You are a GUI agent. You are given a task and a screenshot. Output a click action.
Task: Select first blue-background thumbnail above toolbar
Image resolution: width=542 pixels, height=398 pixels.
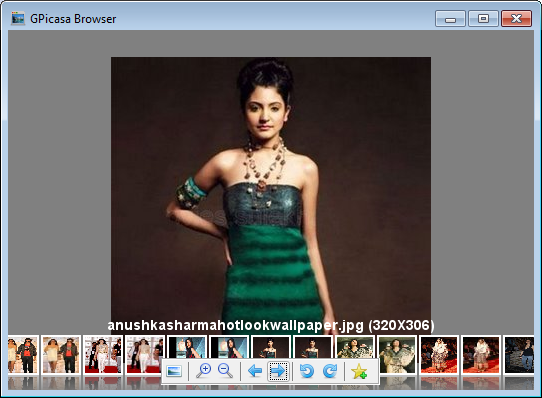[x=187, y=348]
